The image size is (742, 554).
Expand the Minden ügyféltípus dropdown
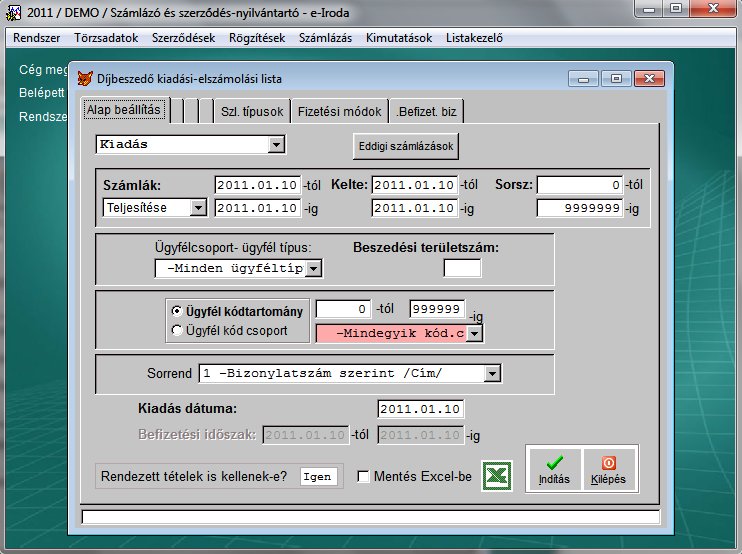[x=313, y=268]
